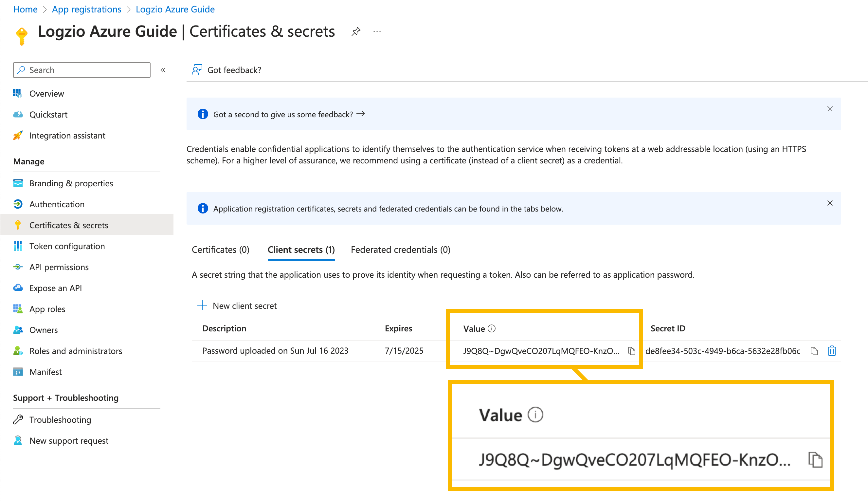
Task: Delete the client secret with trash icon
Action: pyautogui.click(x=832, y=351)
